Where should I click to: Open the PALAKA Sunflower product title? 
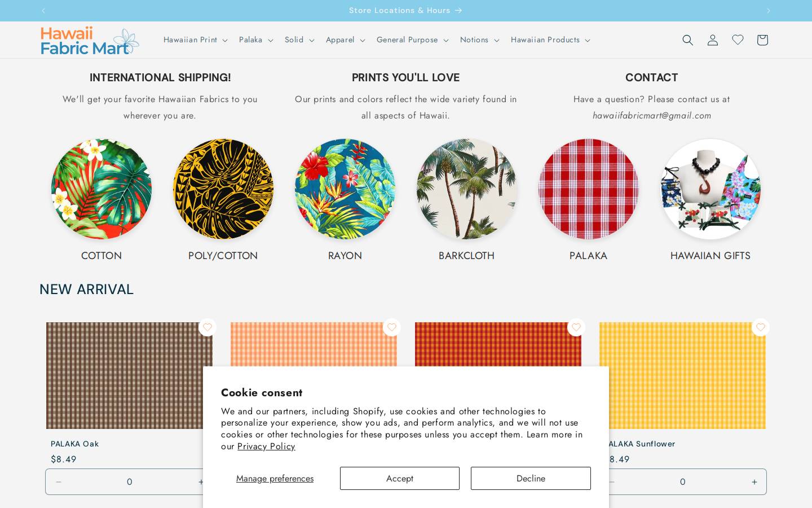642,444
